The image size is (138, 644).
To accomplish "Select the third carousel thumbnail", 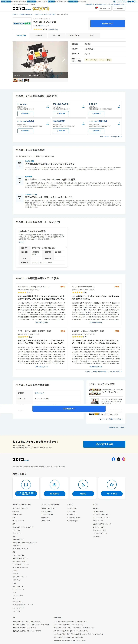I will (27, 80).
